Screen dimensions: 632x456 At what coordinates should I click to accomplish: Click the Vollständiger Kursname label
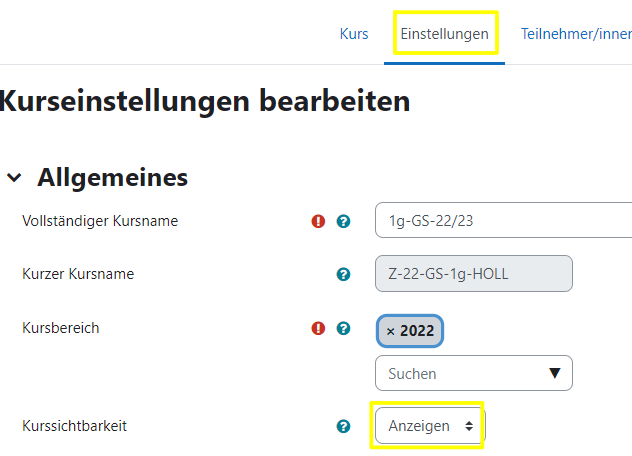[x=100, y=221]
